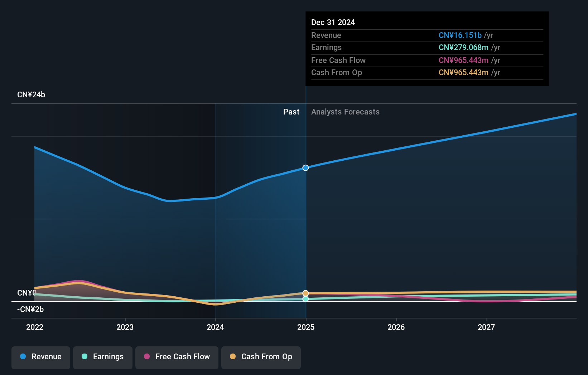
Task: Select the teal Earnings marker at 2025
Action: pos(305,299)
